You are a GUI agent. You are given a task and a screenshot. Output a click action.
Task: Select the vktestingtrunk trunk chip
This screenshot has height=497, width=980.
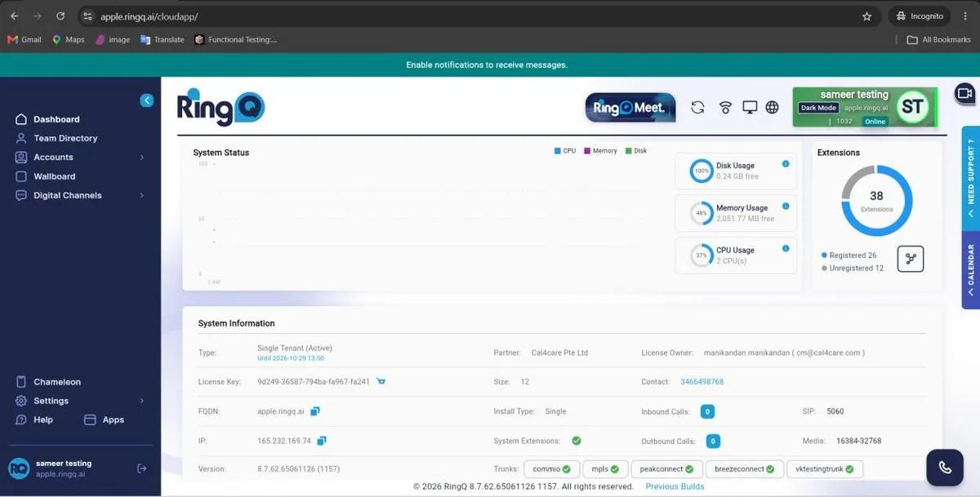(824, 469)
